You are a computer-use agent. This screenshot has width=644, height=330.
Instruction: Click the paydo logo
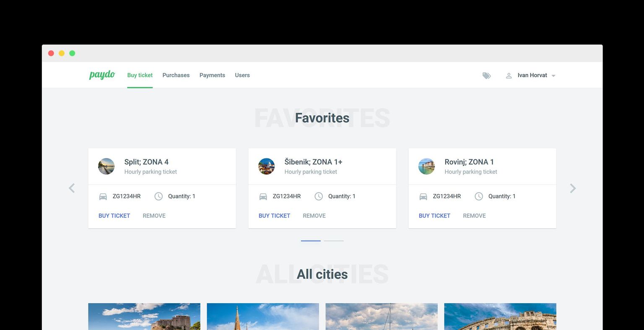pos(102,75)
